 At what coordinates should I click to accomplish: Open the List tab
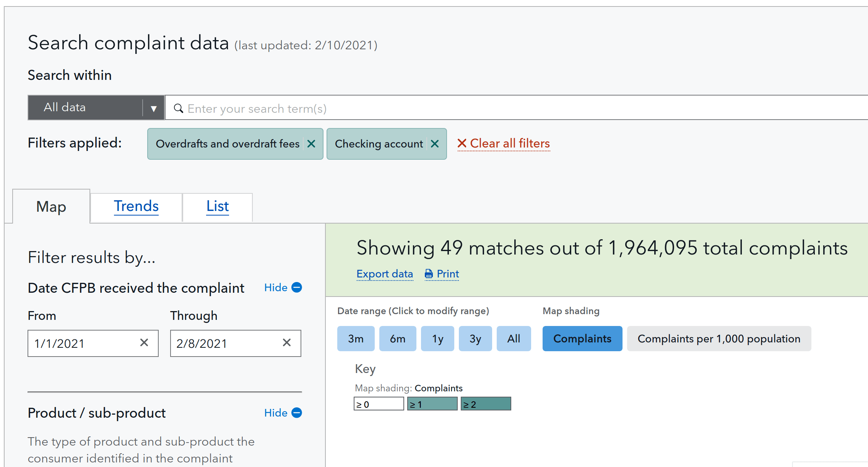point(217,206)
